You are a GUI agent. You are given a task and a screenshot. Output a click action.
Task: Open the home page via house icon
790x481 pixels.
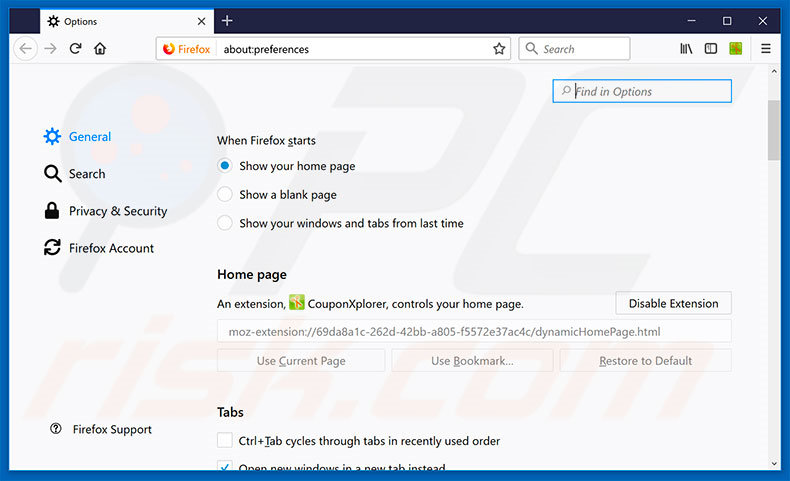pyautogui.click(x=100, y=49)
